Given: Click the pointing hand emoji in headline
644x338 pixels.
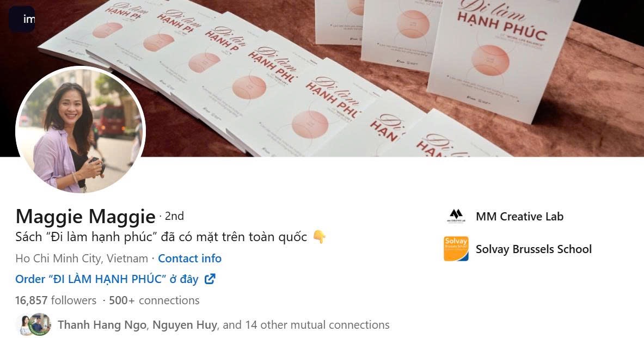Looking at the screenshot, I should [319, 237].
